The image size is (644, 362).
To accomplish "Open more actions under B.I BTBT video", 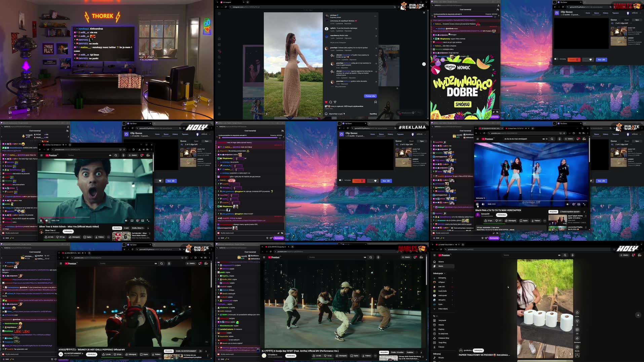I will [x=375, y=356].
